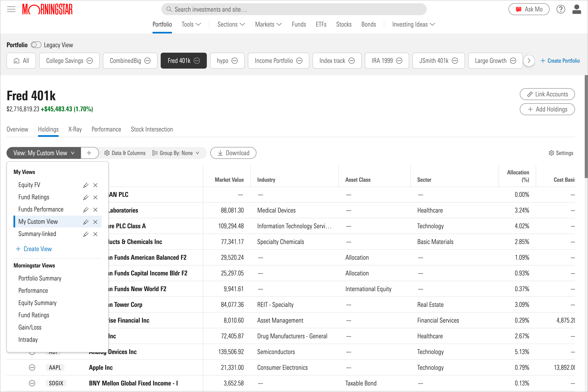Select the Holdings tab
Image resolution: width=588 pixels, height=392 pixels.
(48, 129)
